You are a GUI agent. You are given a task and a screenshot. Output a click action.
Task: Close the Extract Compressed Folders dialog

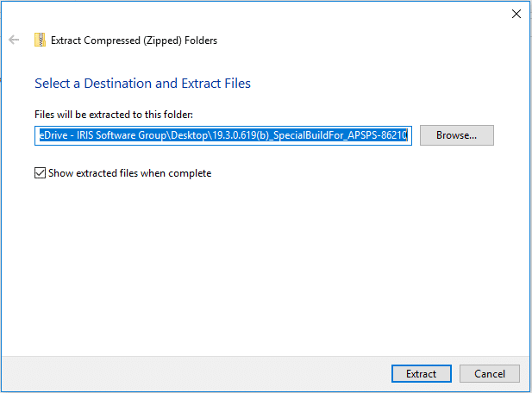coord(516,14)
